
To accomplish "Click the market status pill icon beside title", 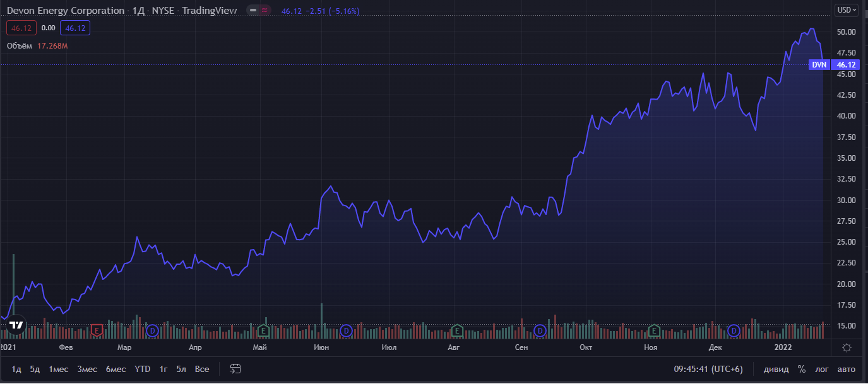I will pyautogui.click(x=259, y=11).
